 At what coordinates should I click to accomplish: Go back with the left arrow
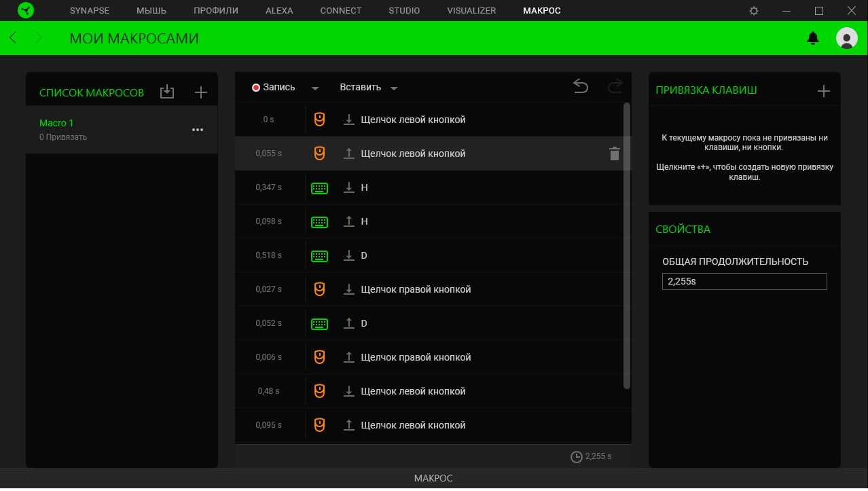click(x=13, y=38)
